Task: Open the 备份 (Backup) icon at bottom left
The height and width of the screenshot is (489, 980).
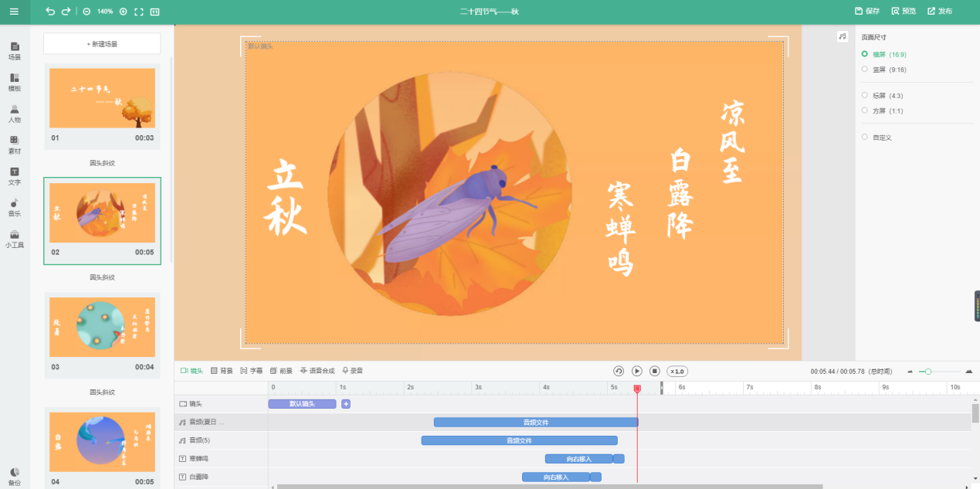Action: [14, 474]
